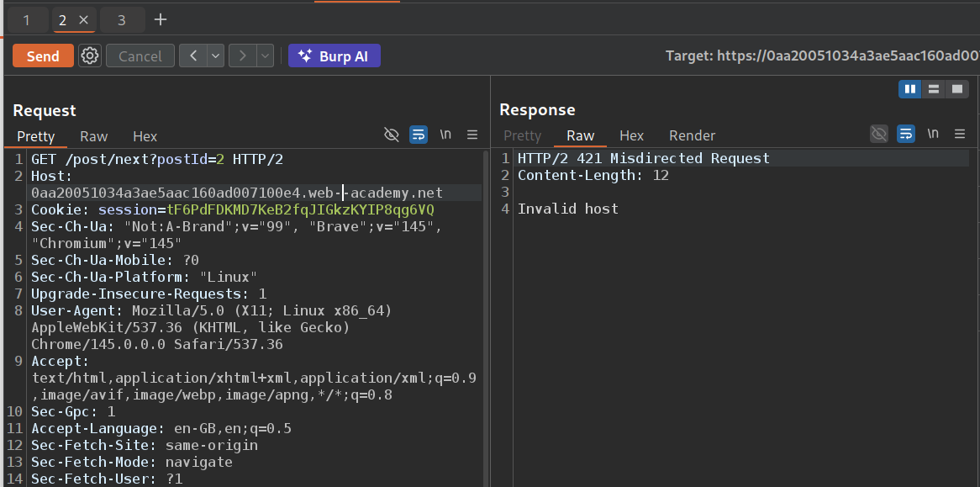Click the Request editor vertical scrollbar
980x487 pixels.
pos(485,320)
